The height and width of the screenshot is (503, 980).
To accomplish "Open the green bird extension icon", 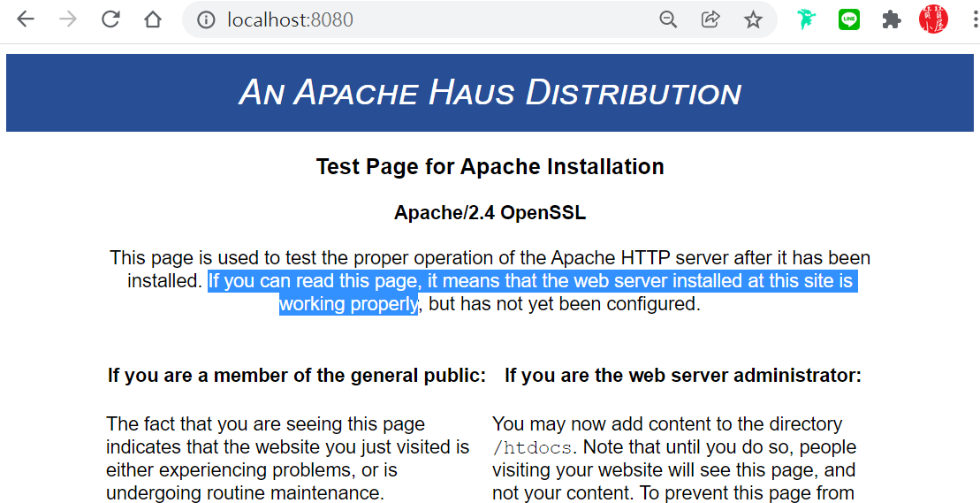I will tap(806, 19).
